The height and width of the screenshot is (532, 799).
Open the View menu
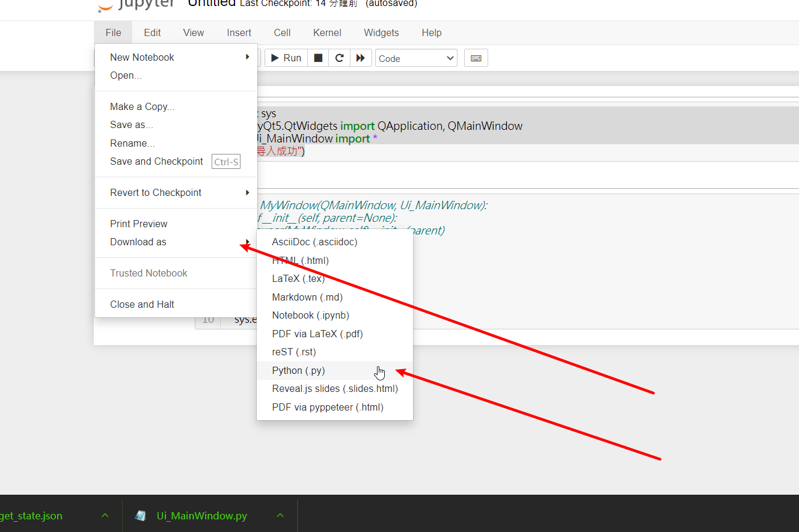194,32
